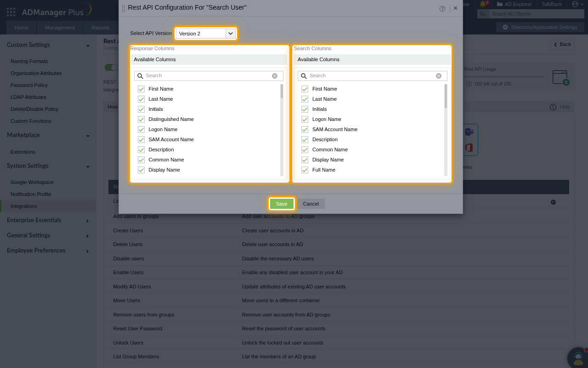Viewport: 588px width, 368px height.
Task: Switch to the Management tab
Action: click(x=60, y=28)
